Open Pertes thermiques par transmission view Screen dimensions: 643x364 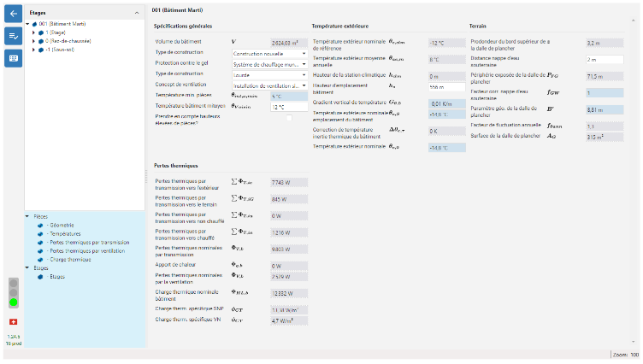(x=88, y=243)
